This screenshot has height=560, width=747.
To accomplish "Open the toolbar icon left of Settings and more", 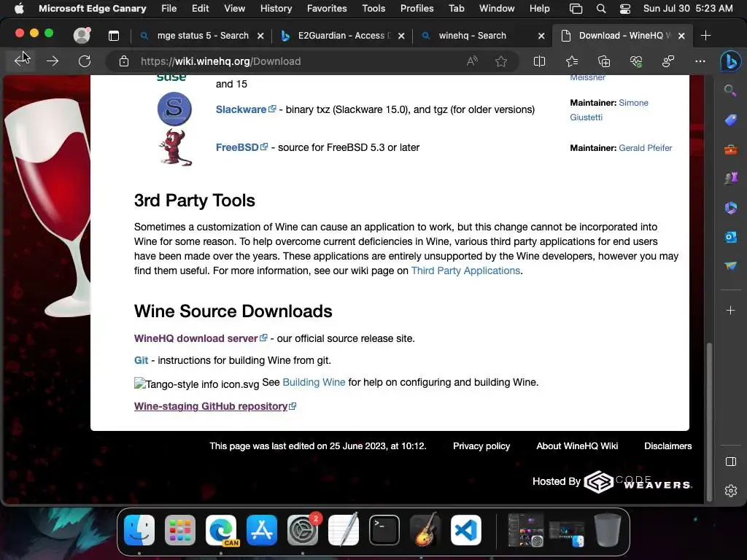I will (x=668, y=61).
